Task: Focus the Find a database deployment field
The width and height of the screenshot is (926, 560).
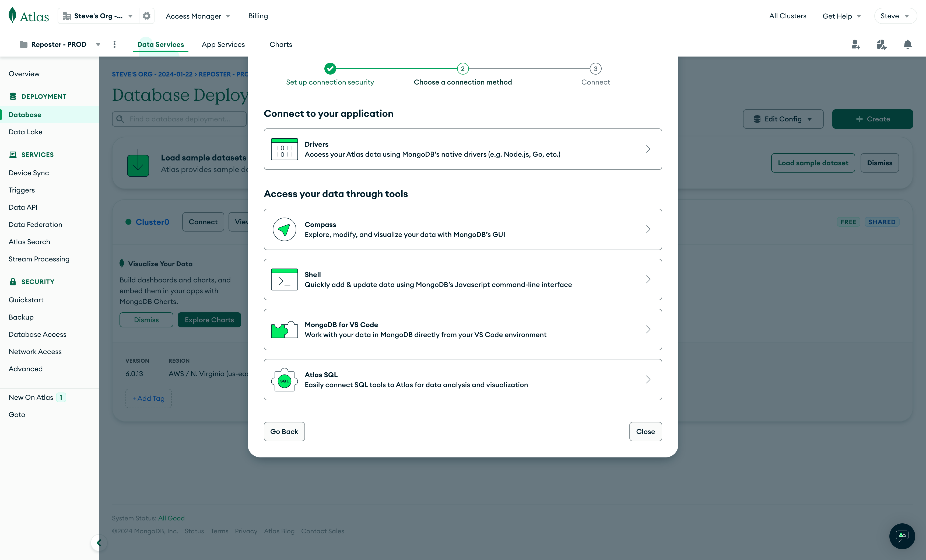Action: [179, 119]
